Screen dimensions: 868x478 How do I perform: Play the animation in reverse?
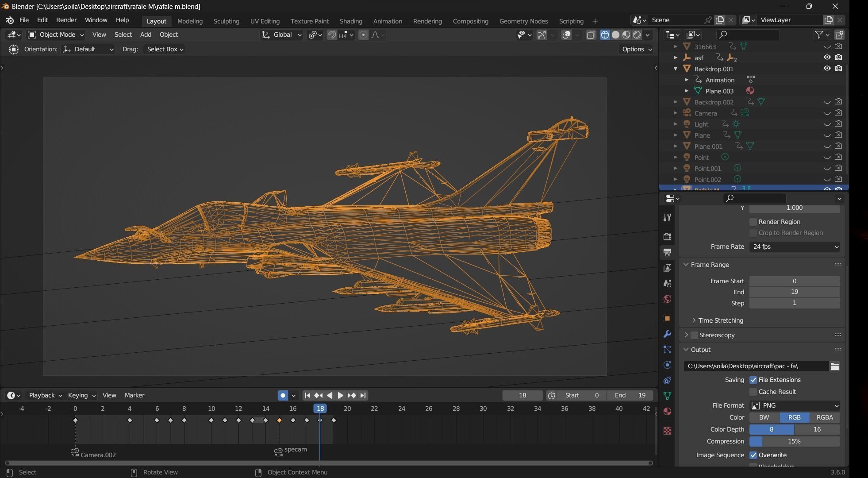click(329, 396)
